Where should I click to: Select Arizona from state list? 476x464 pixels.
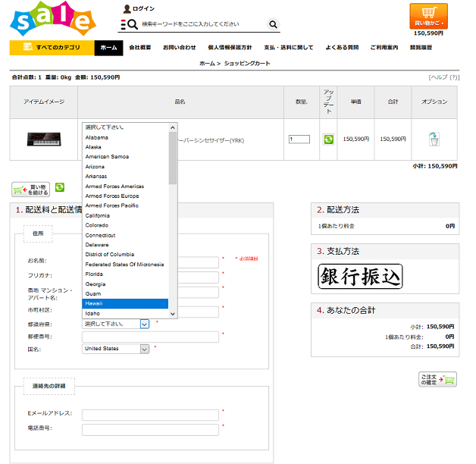click(125, 167)
